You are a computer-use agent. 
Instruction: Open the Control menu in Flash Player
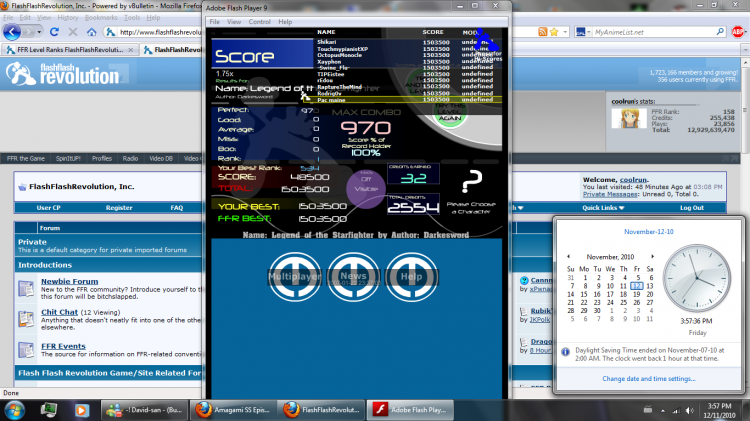click(x=260, y=22)
